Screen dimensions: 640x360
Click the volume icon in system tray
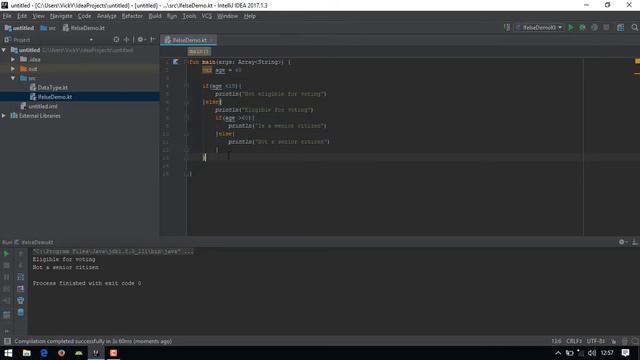pos(592,353)
